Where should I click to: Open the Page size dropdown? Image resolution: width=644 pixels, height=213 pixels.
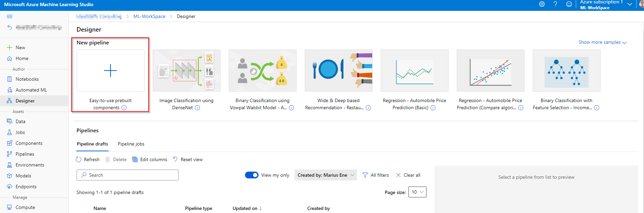[417, 192]
